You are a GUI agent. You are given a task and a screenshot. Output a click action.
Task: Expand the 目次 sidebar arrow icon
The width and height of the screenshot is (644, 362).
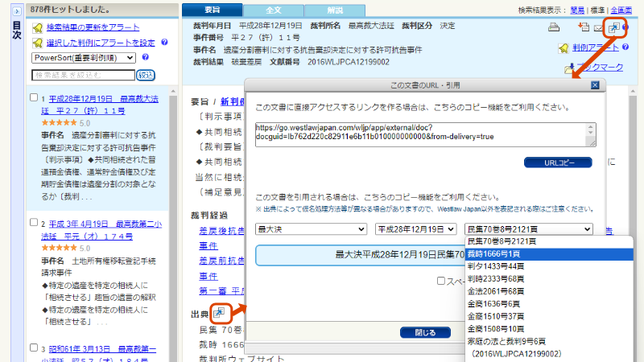pyautogui.click(x=17, y=11)
